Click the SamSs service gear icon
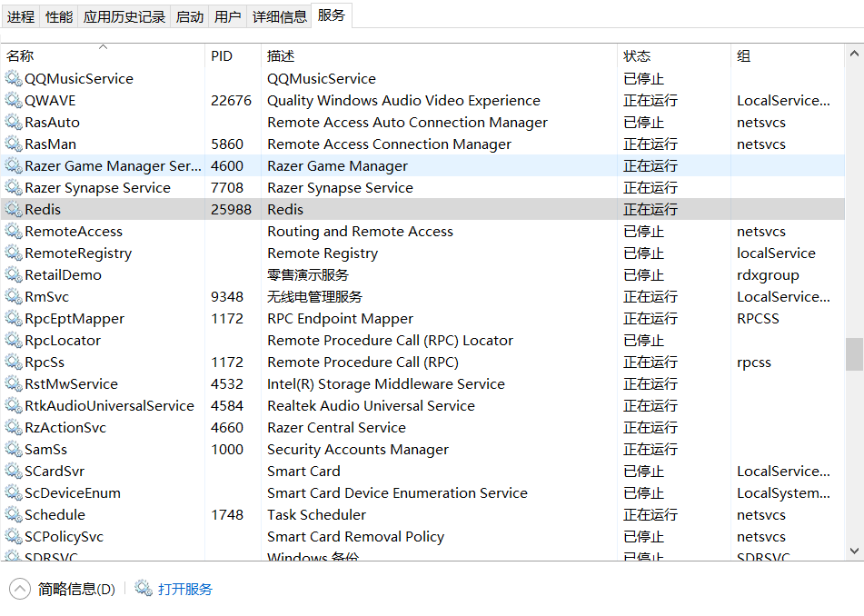Viewport: 864px width, 616px height. tap(14, 450)
